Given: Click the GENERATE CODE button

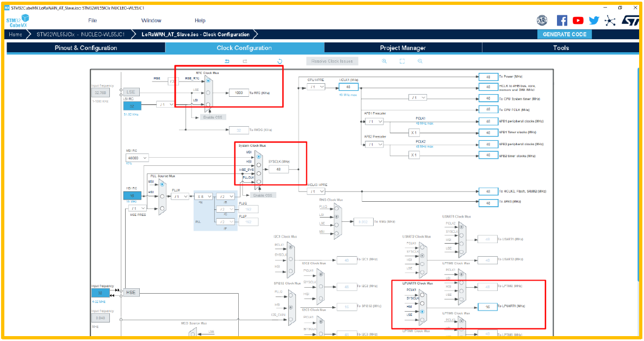Looking at the screenshot, I should tap(565, 34).
